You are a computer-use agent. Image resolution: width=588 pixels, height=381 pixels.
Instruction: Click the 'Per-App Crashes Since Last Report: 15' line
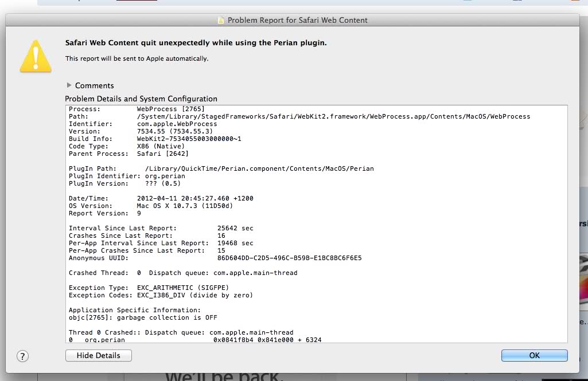147,250
